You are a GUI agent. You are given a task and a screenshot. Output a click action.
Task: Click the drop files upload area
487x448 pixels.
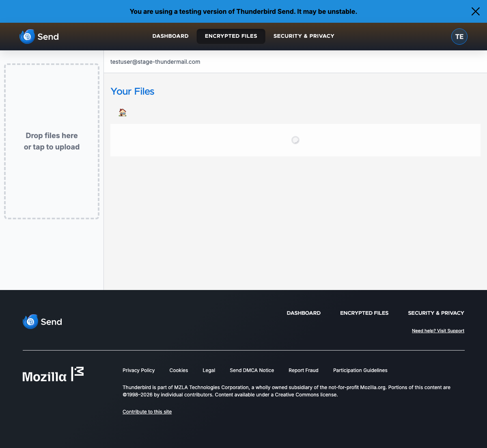(x=52, y=141)
